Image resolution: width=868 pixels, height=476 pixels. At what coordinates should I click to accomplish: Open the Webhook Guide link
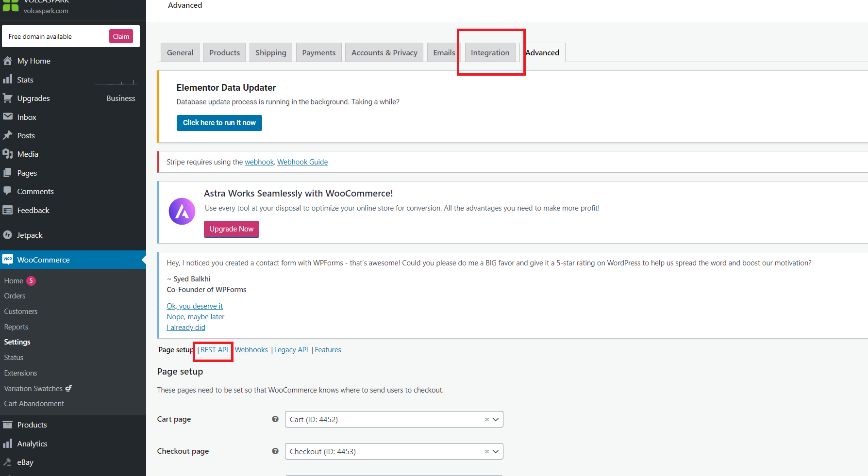tap(302, 162)
